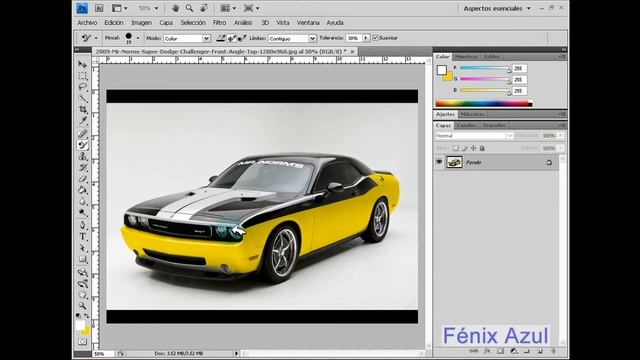Select the Healing Brush tool
640x360 pixels.
click(x=82, y=133)
